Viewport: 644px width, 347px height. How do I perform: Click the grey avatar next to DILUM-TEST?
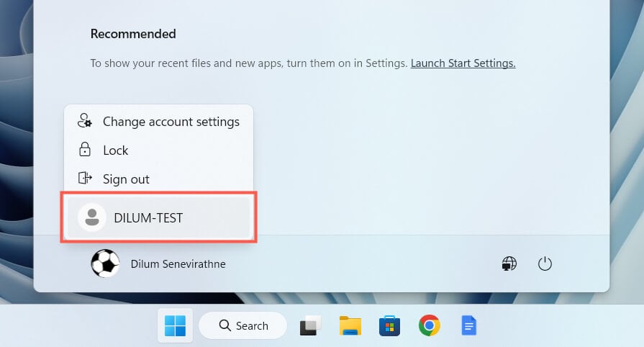pyautogui.click(x=91, y=217)
